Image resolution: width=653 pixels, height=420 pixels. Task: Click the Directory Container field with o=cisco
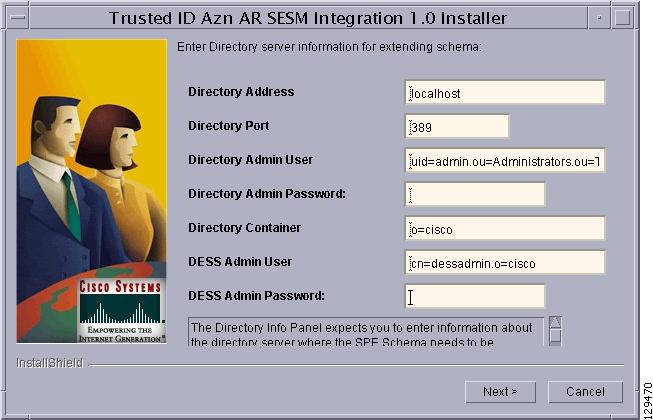(x=504, y=228)
